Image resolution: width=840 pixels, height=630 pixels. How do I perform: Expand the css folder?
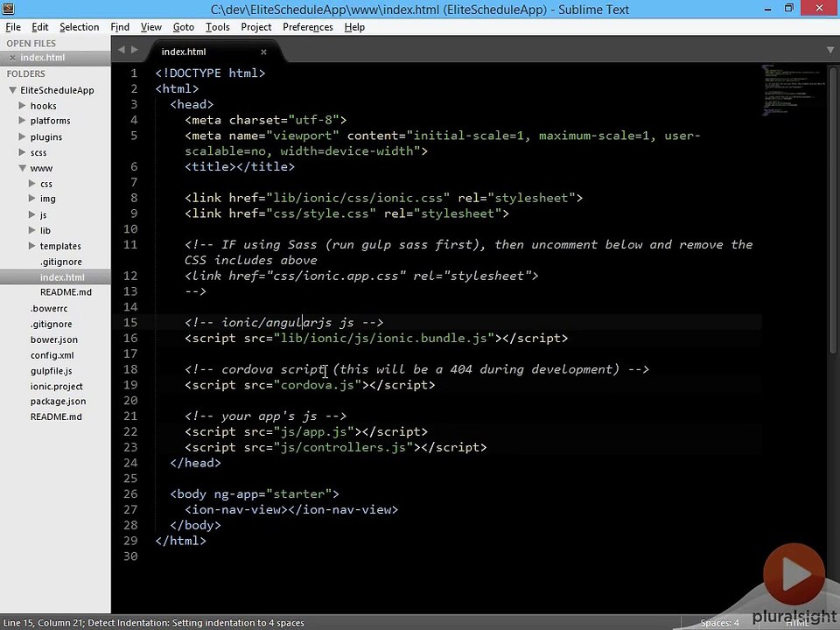tap(32, 183)
